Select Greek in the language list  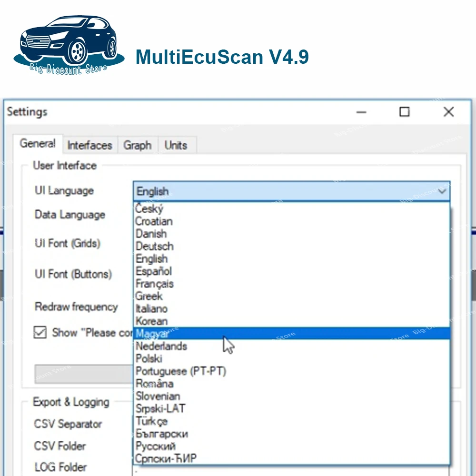[291, 296]
